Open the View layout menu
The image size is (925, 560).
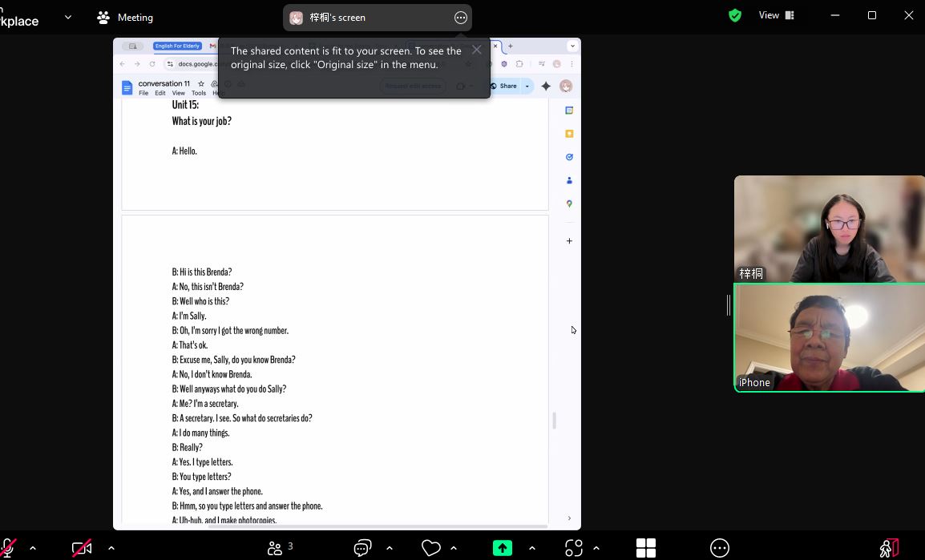(x=777, y=15)
